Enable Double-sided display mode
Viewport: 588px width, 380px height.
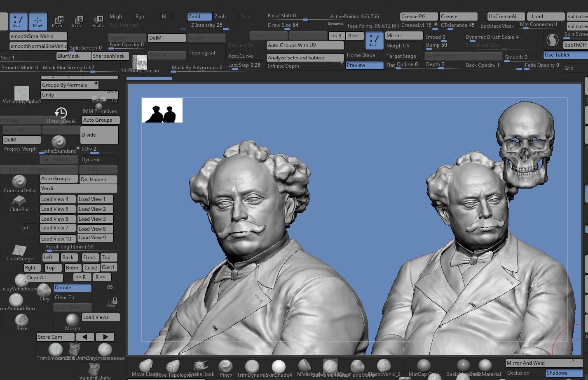point(72,287)
